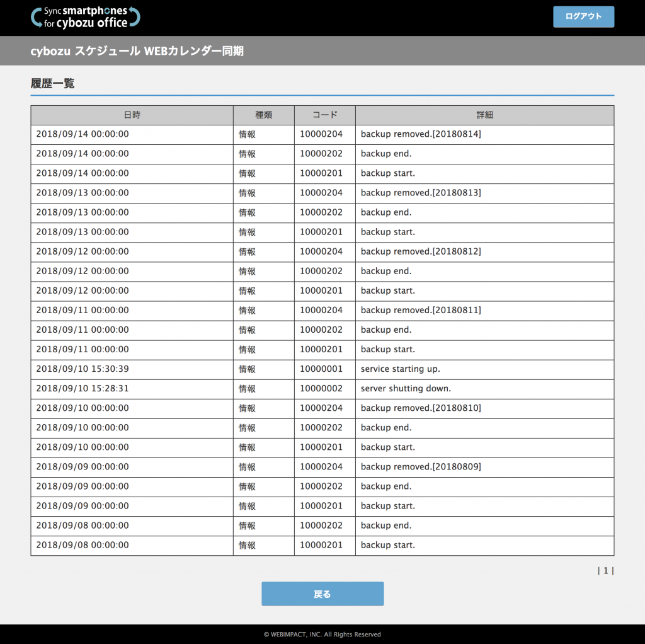The height and width of the screenshot is (644, 645).
Task: Click the WEBIMPACT copyright footer text
Action: click(322, 635)
